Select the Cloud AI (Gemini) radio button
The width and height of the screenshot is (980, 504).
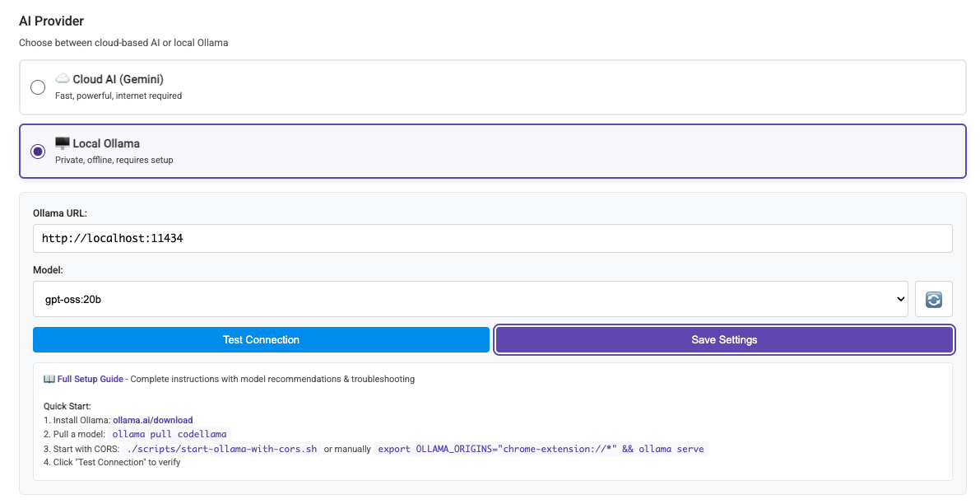click(37, 86)
